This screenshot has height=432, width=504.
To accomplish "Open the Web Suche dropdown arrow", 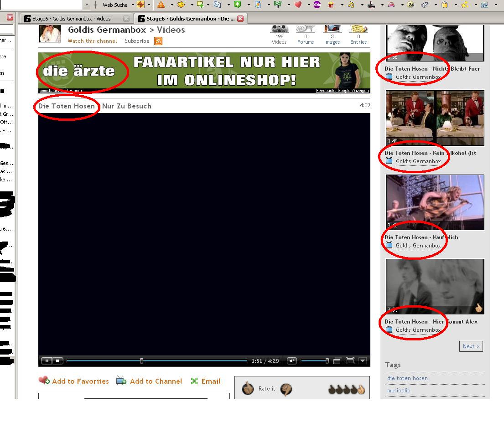I will click(x=132, y=5).
